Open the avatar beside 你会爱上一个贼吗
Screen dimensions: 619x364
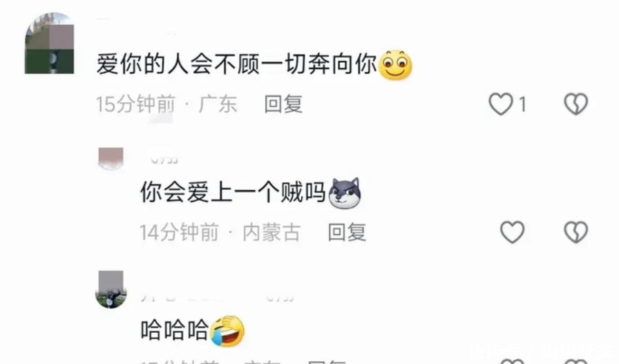point(111,159)
